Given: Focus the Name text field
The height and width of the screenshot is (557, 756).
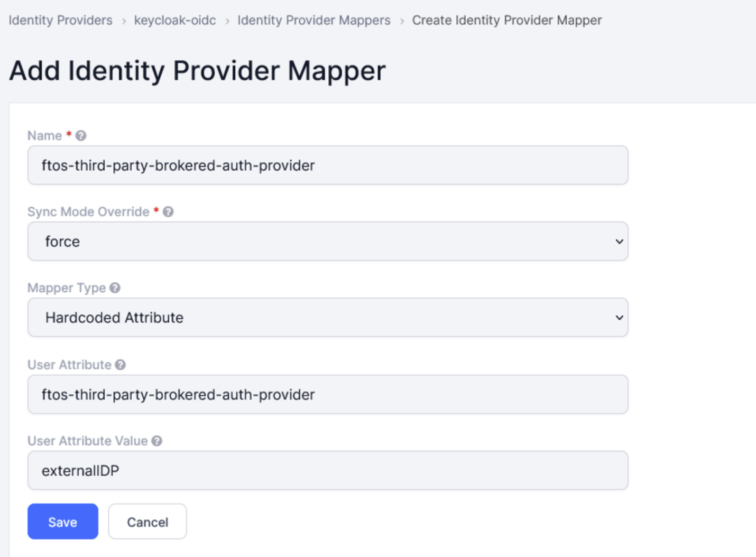Looking at the screenshot, I should tap(328, 165).
